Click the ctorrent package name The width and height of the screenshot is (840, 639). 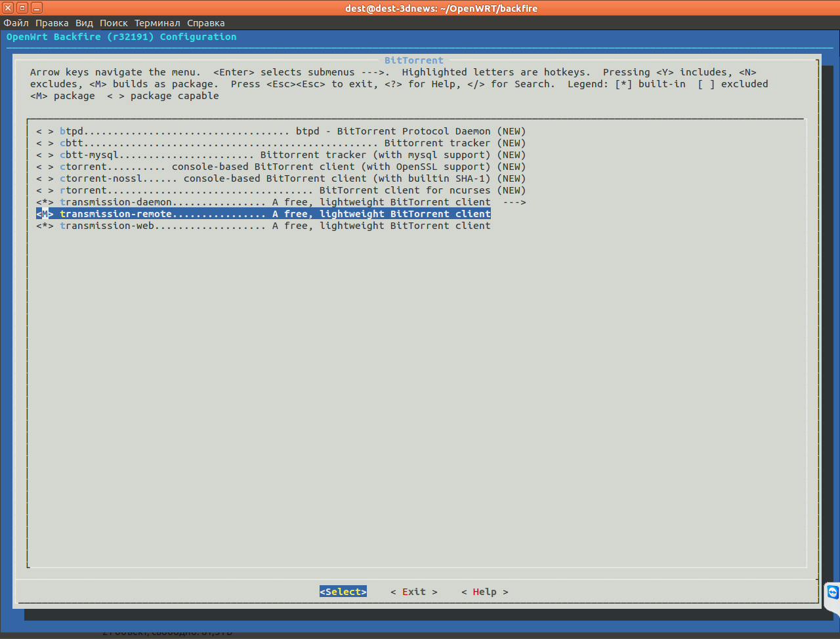tap(83, 167)
